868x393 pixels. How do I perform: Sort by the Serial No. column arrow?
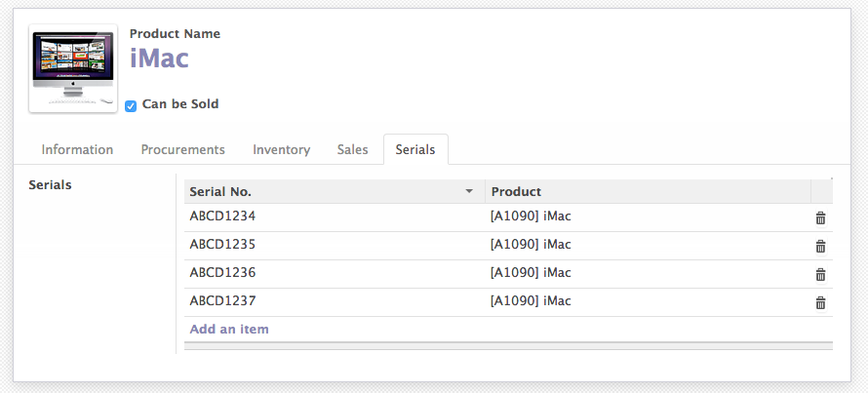click(x=469, y=191)
